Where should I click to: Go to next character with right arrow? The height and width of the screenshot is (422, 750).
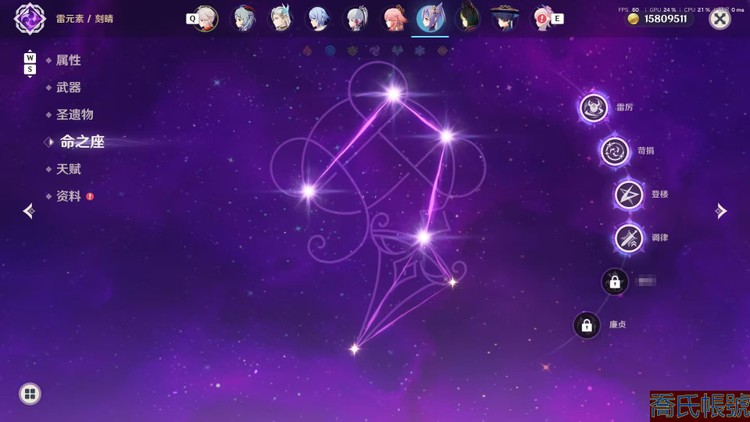(x=721, y=211)
